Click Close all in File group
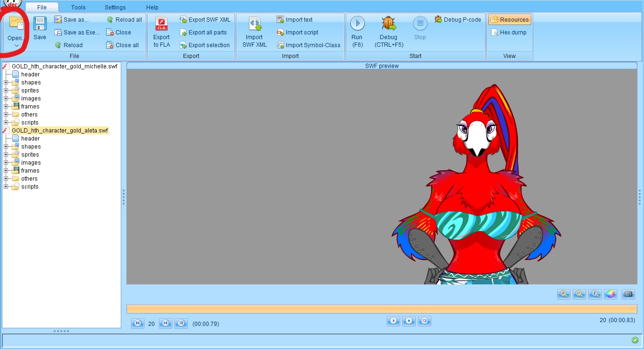The width and height of the screenshot is (644, 349). (x=123, y=45)
